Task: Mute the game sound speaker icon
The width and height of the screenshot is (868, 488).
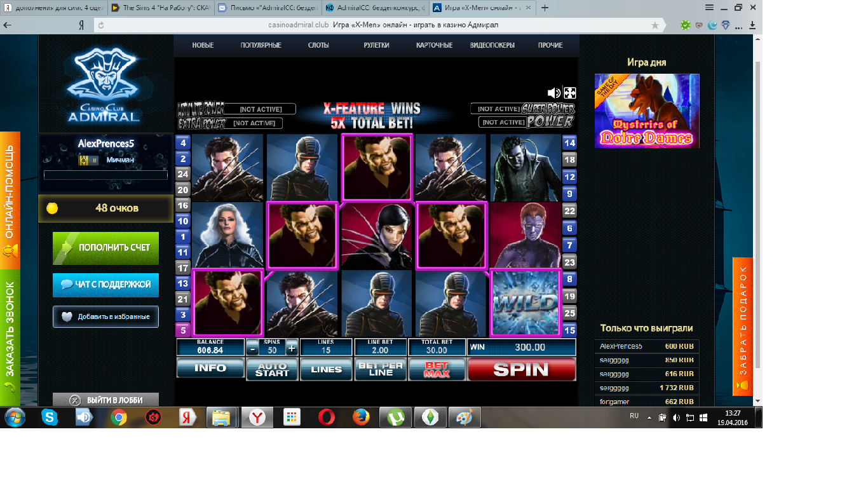Action: coord(553,93)
